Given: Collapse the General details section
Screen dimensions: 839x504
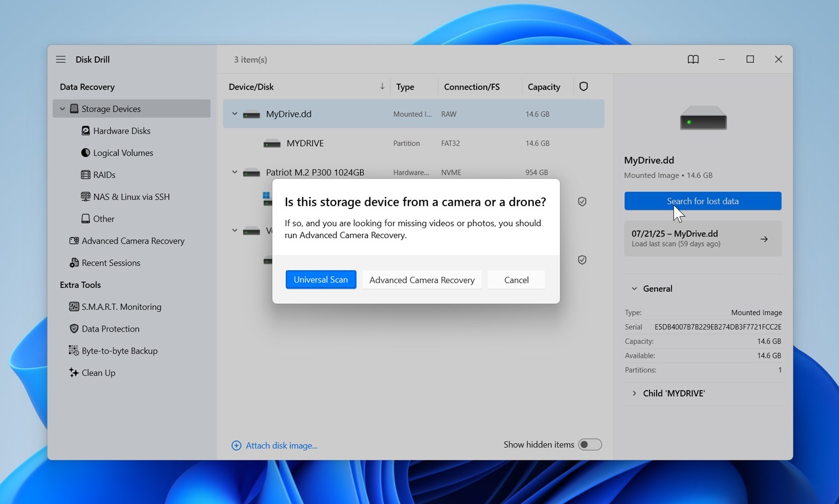Looking at the screenshot, I should click(634, 289).
